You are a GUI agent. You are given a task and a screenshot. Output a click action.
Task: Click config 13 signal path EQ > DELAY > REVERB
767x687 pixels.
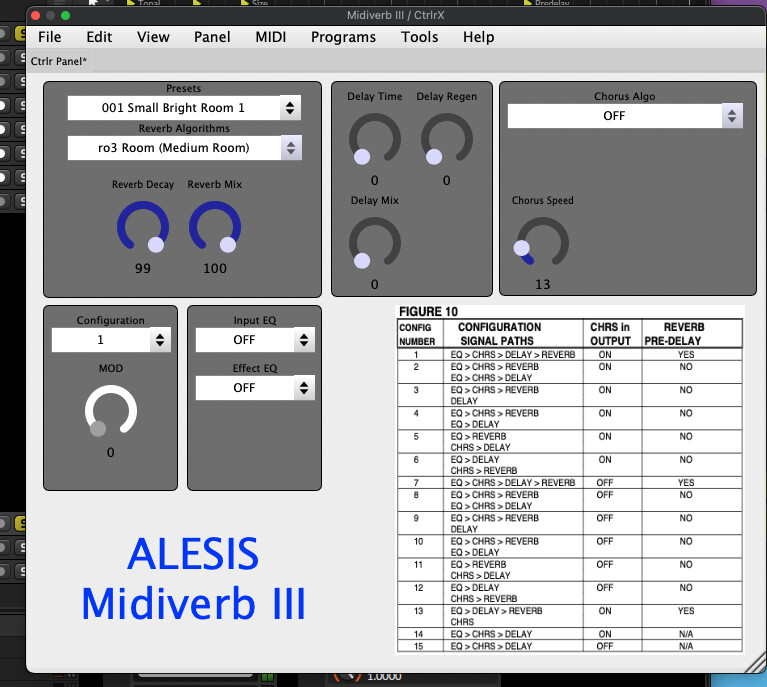(x=496, y=611)
